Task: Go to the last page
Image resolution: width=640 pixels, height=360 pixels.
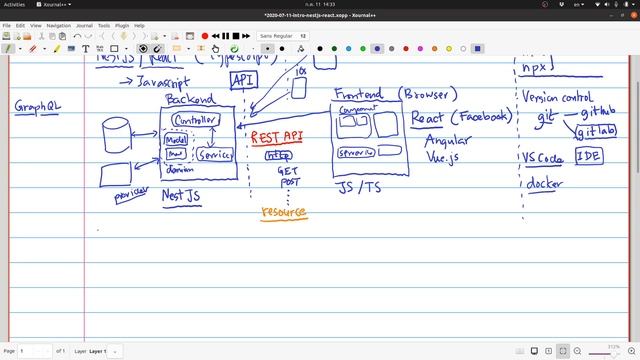Action: tap(144, 36)
